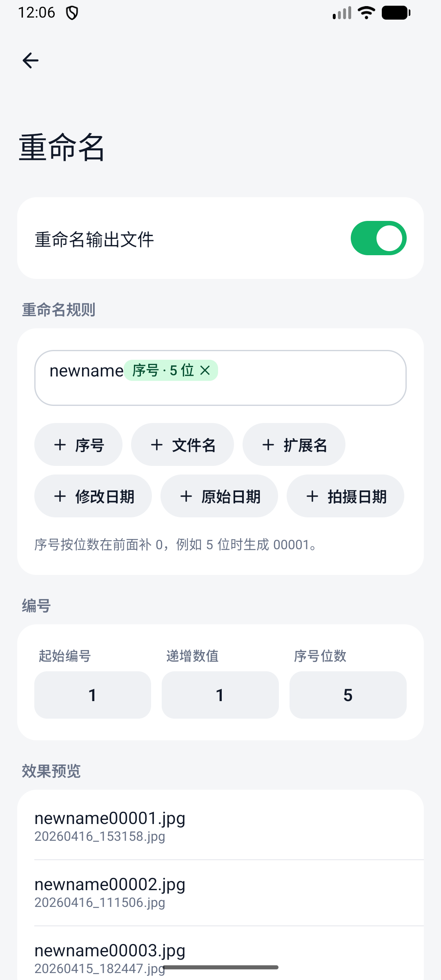Image resolution: width=441 pixels, height=980 pixels.
Task: Focus the rename rule input box
Action: (x=220, y=378)
